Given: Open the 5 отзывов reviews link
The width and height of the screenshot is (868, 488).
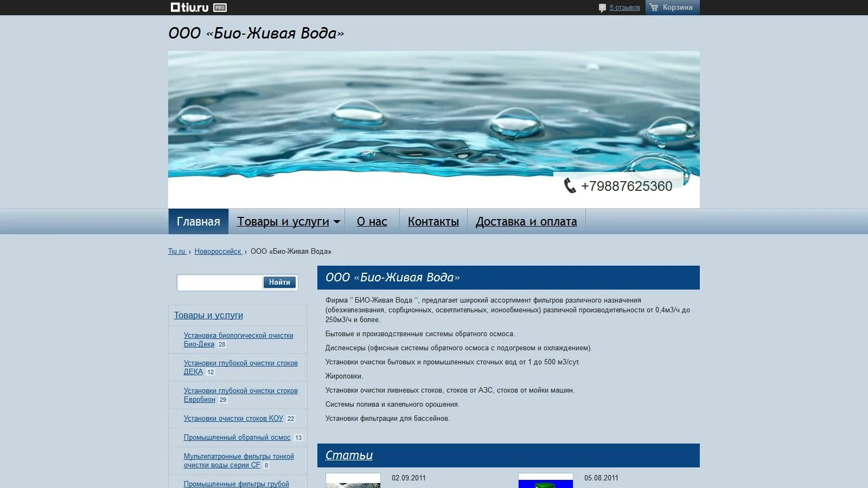Looking at the screenshot, I should tap(624, 8).
